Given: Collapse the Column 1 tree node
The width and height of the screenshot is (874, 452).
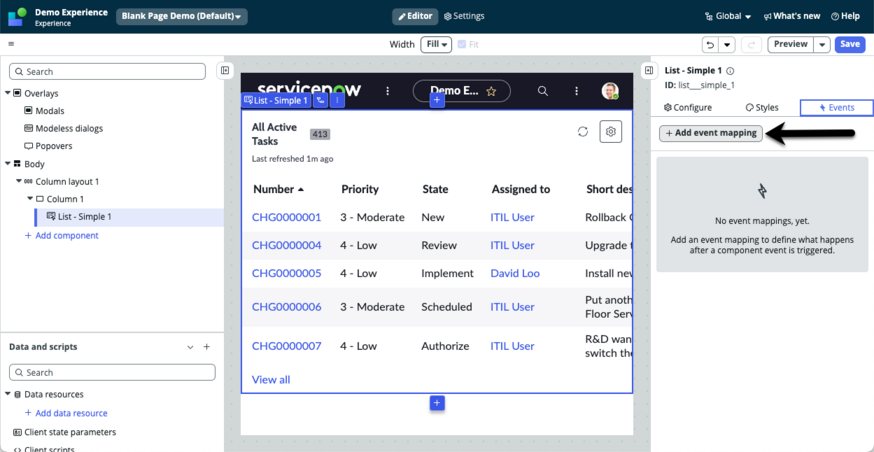Looking at the screenshot, I should pyautogui.click(x=30, y=199).
